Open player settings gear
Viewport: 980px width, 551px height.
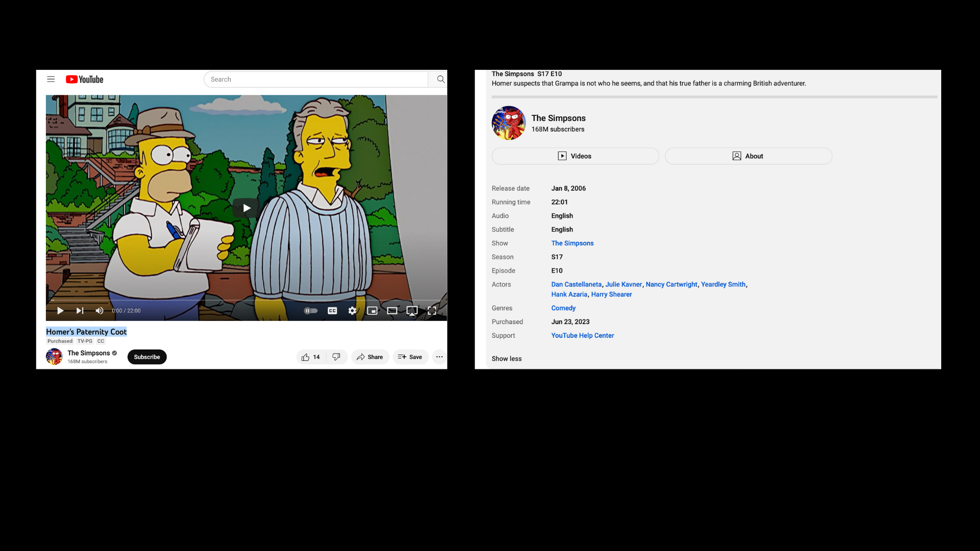[x=352, y=311]
